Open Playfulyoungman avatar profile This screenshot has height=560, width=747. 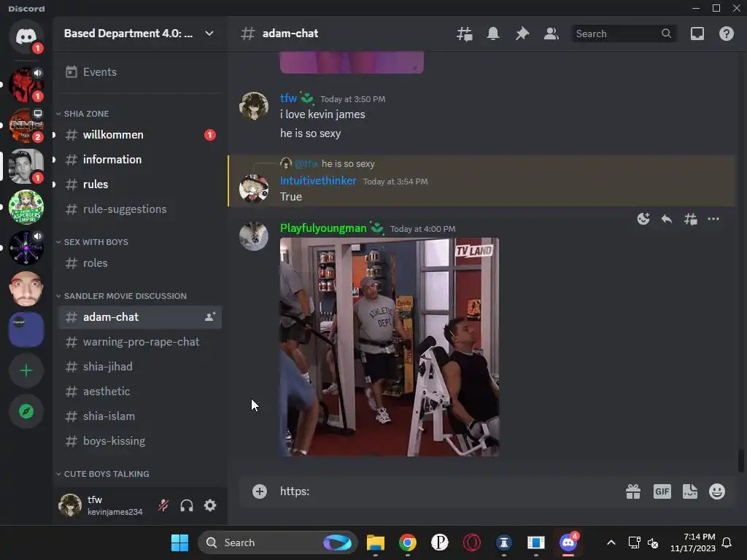coord(254,236)
